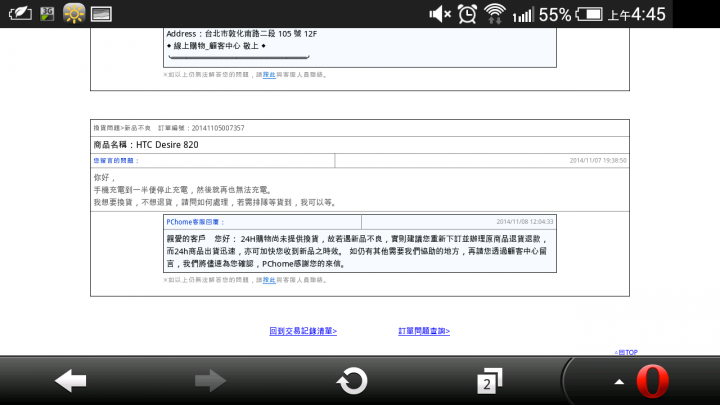The image size is (720, 405).
Task: Open the 訂單問題查詢 link
Action: pos(424,331)
